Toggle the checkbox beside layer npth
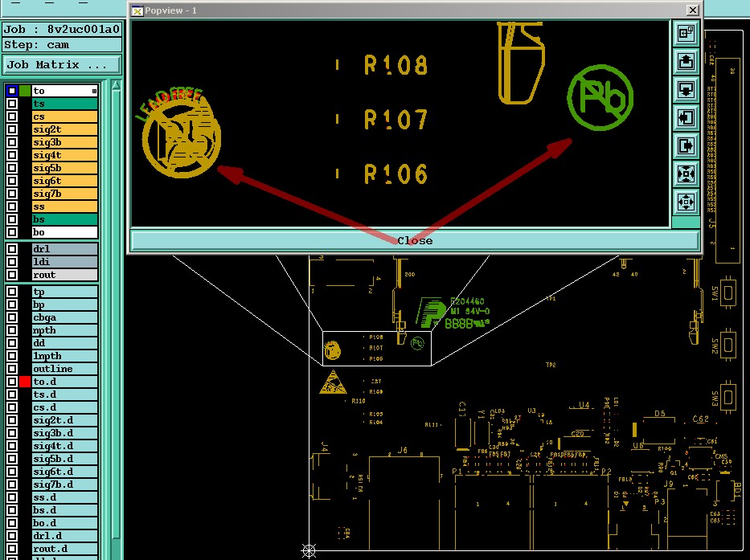 (x=12, y=330)
